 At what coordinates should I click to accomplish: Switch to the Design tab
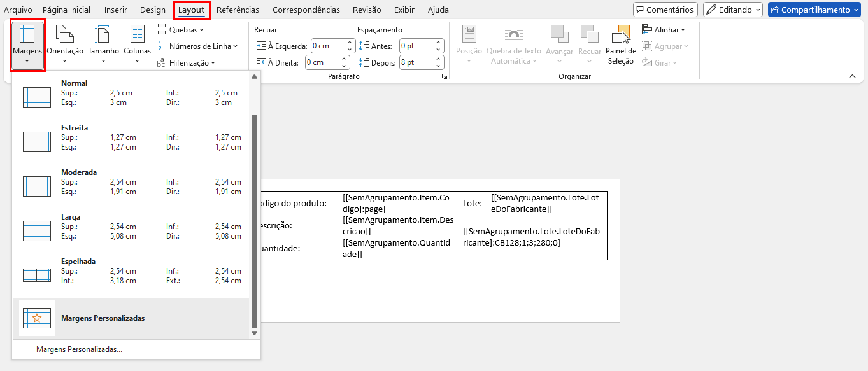pyautogui.click(x=152, y=10)
